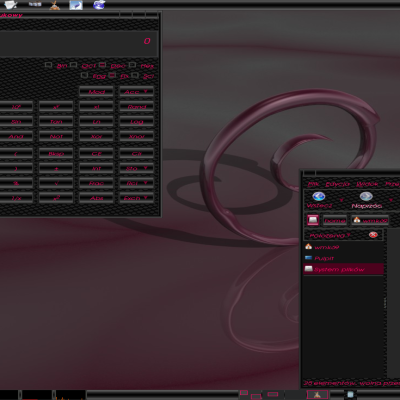Viewport: 400px width, 400px height.
Task: Expand the Naprzód history dropdown arrow
Action: coord(391,200)
